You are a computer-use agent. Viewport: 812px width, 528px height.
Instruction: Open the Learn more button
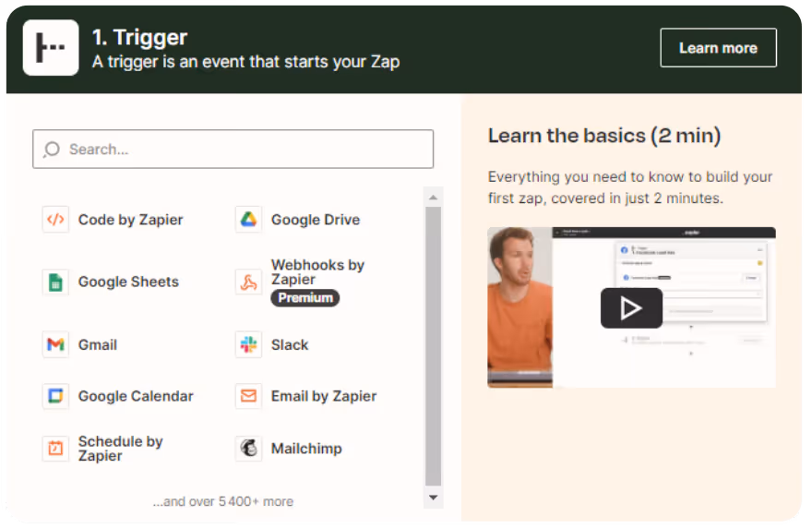pos(718,48)
